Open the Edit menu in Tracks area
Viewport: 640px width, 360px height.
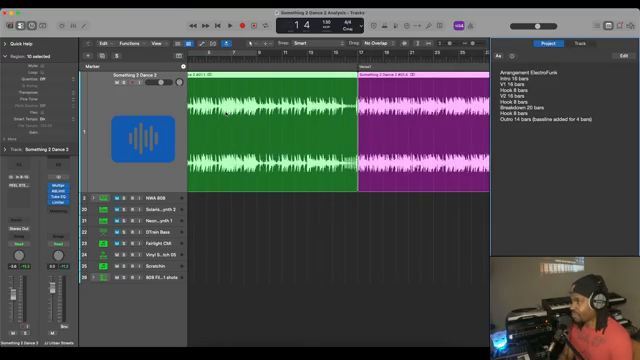[x=105, y=43]
